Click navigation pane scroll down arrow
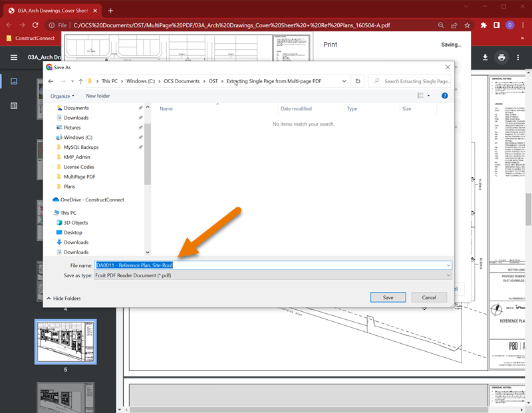The width and height of the screenshot is (532, 413). pyautogui.click(x=148, y=252)
